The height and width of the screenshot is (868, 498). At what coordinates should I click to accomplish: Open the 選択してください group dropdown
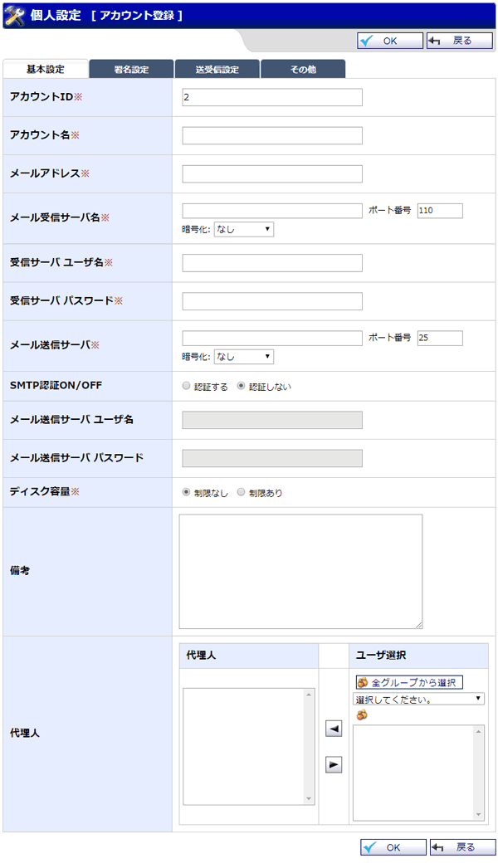(x=419, y=700)
